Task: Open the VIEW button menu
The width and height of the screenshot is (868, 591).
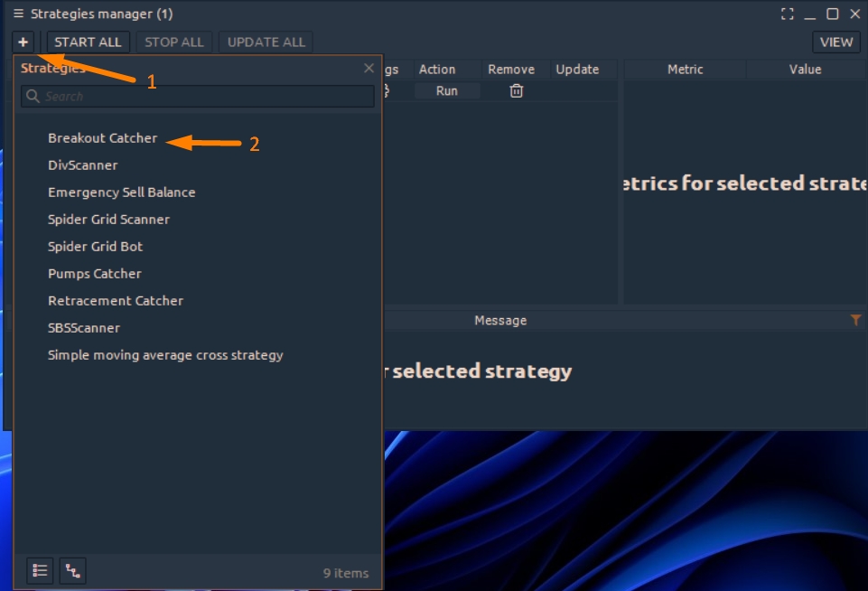Action: coord(835,42)
